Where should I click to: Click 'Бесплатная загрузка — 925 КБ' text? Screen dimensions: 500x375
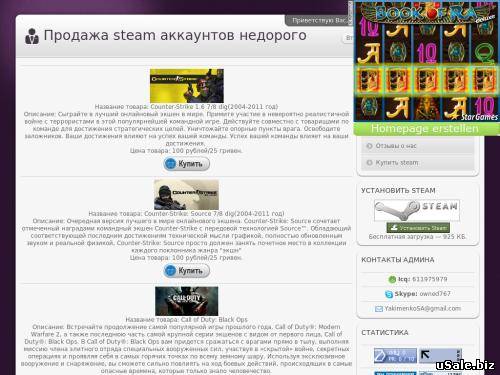click(418, 237)
